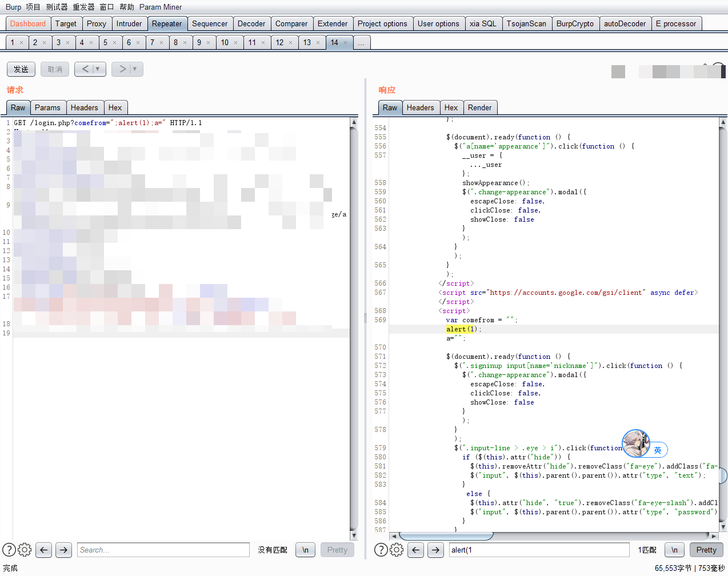This screenshot has height=576, width=728.
Task: Enable Pretty view in request pane
Action: pos(337,550)
